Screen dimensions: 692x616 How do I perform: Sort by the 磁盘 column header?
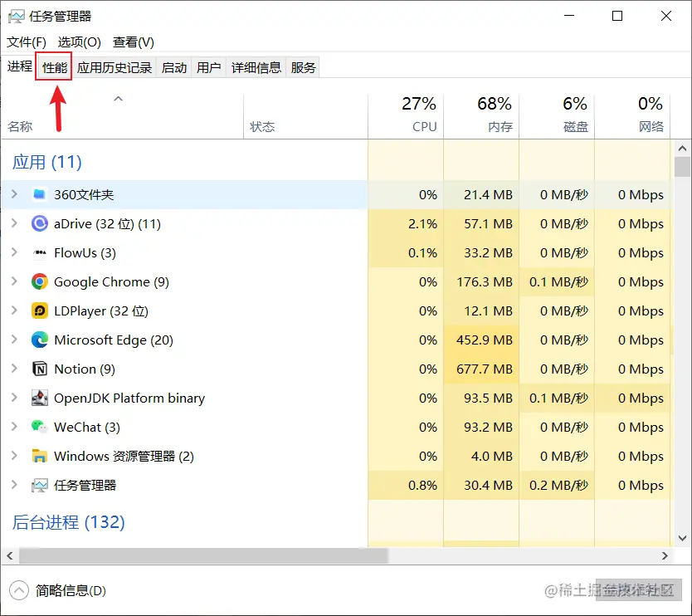(557, 116)
